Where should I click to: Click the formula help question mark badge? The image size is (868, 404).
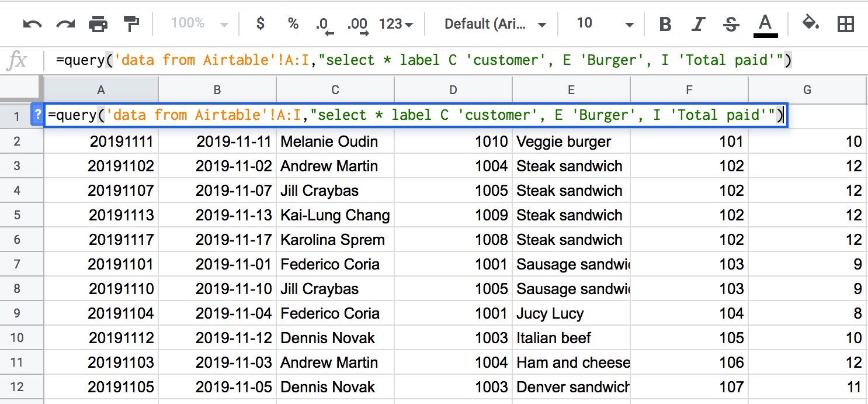point(37,115)
